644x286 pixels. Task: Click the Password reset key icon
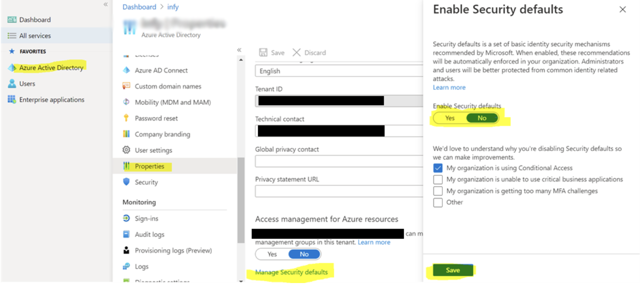(126, 118)
